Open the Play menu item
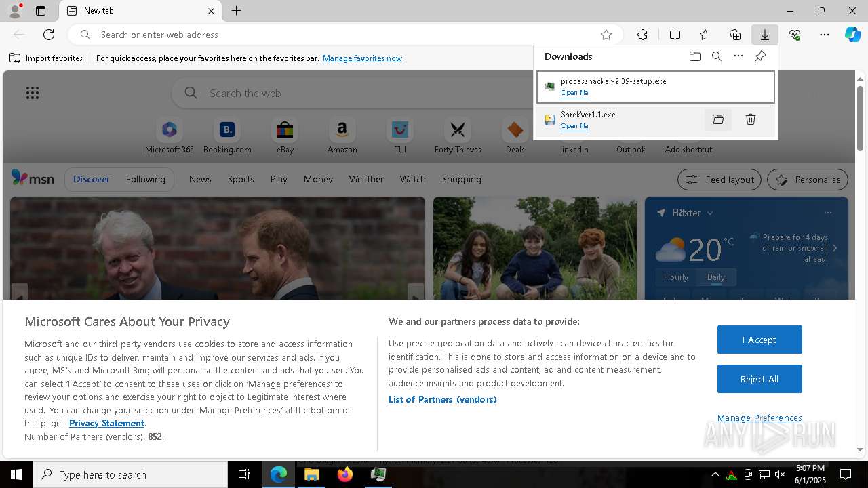This screenshot has width=868, height=488. click(x=279, y=179)
